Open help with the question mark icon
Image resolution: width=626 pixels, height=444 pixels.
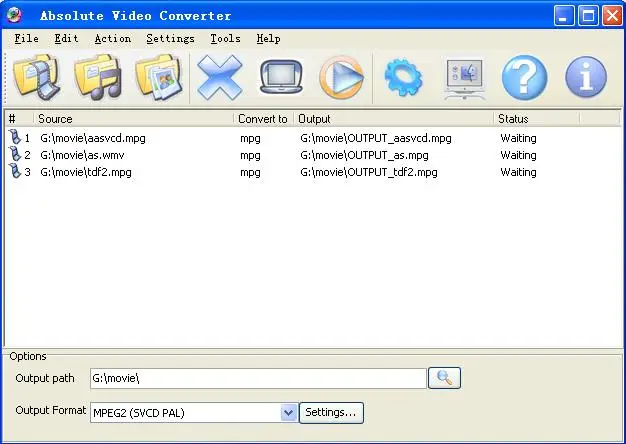pyautogui.click(x=525, y=77)
